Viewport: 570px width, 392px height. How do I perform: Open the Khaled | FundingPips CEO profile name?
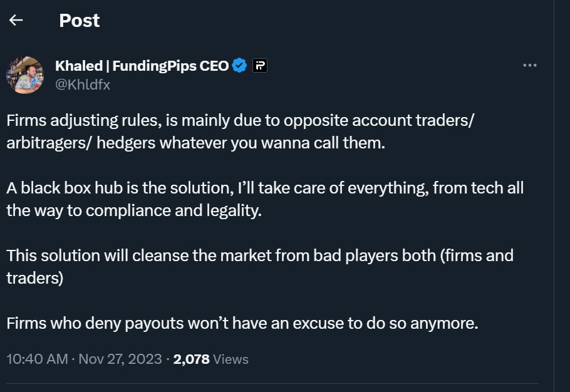[142, 65]
